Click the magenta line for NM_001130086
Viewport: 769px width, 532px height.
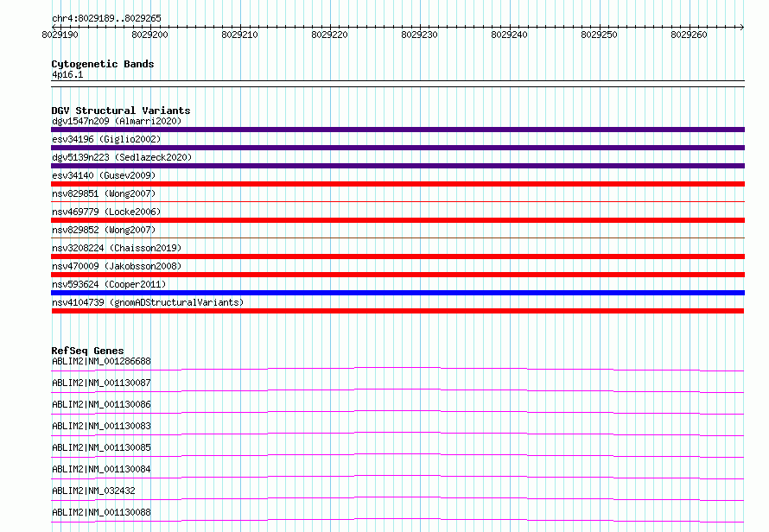pyautogui.click(x=397, y=412)
